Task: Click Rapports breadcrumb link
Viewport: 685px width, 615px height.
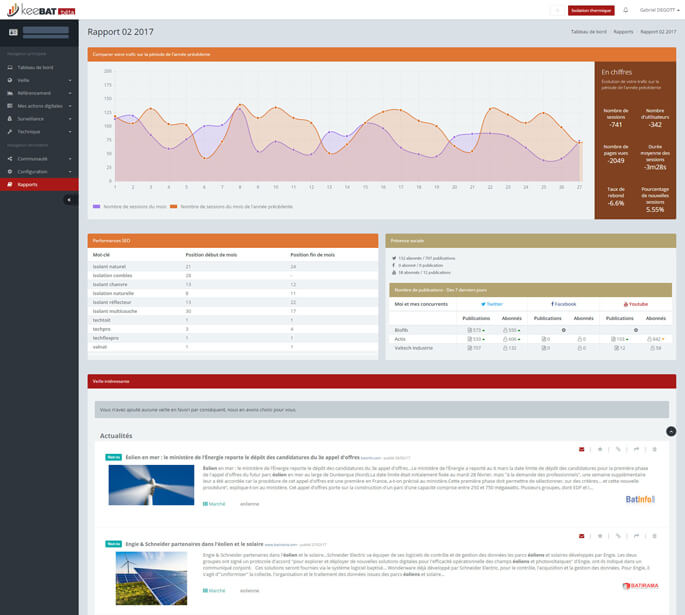Action: click(623, 32)
